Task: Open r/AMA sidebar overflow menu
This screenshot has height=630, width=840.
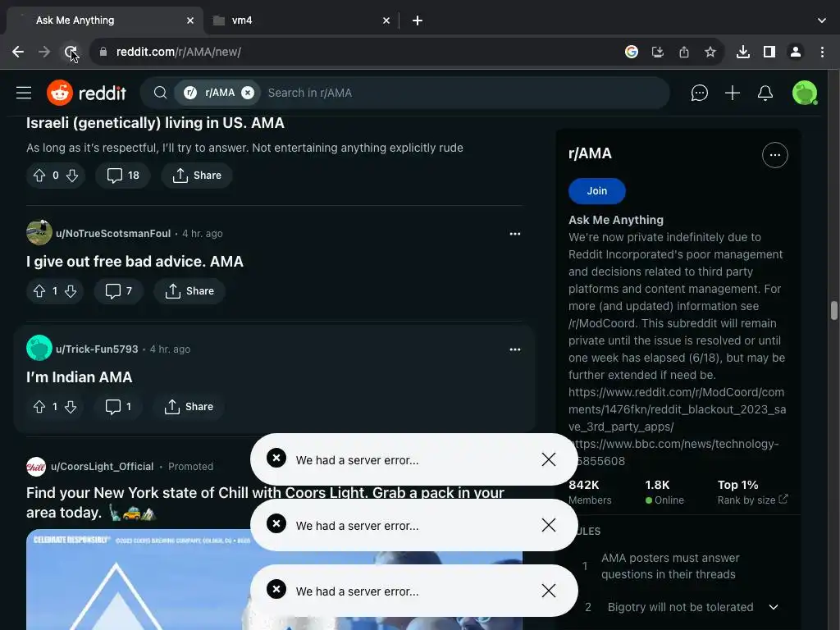Action: pyautogui.click(x=774, y=155)
